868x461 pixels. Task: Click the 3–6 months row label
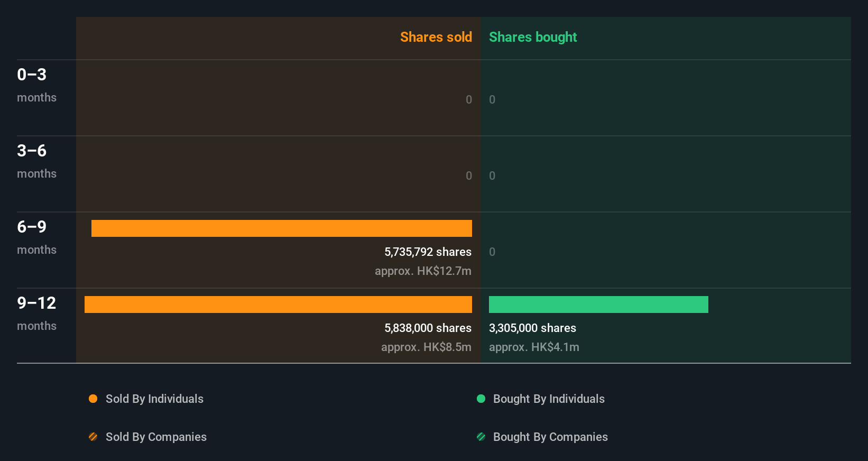click(36, 161)
